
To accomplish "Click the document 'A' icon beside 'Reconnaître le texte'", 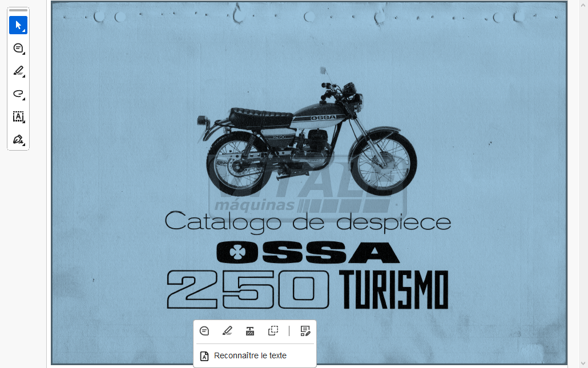I will point(204,356).
